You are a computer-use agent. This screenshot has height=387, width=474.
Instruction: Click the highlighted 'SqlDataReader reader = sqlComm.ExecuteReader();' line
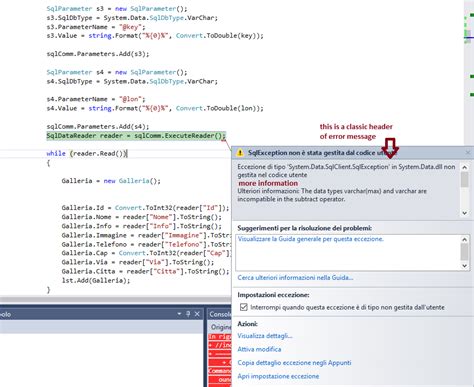tap(136, 136)
